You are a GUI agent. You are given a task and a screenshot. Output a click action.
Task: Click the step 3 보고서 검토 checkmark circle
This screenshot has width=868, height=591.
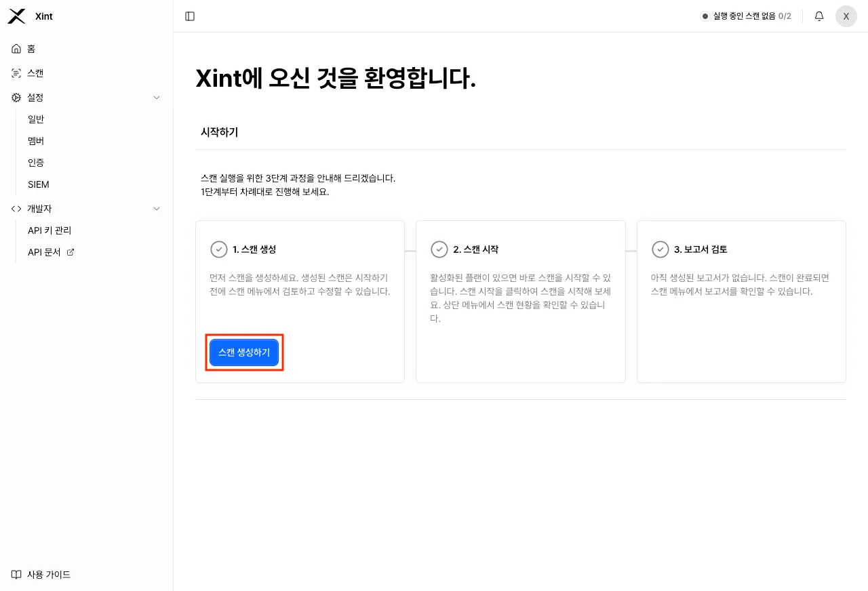[660, 249]
